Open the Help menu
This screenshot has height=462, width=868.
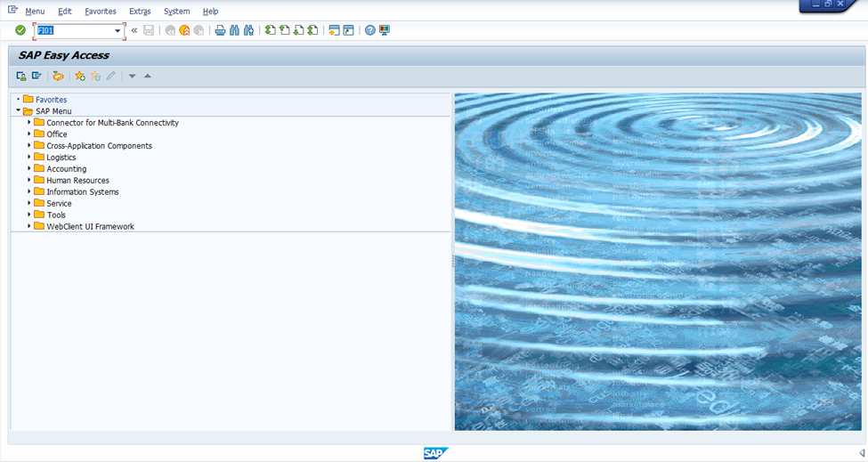coord(210,11)
